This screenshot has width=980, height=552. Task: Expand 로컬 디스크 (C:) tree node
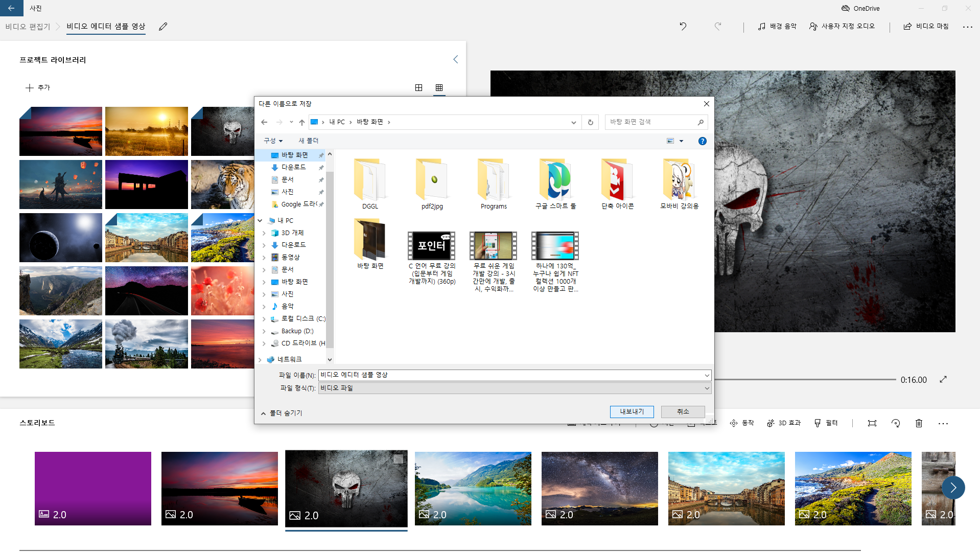[264, 318]
